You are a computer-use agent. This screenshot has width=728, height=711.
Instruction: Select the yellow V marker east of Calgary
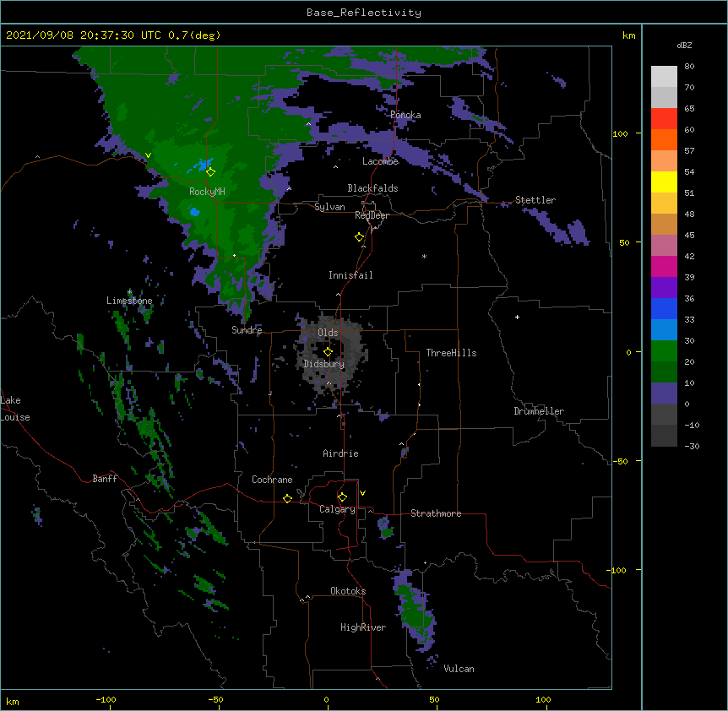click(362, 493)
